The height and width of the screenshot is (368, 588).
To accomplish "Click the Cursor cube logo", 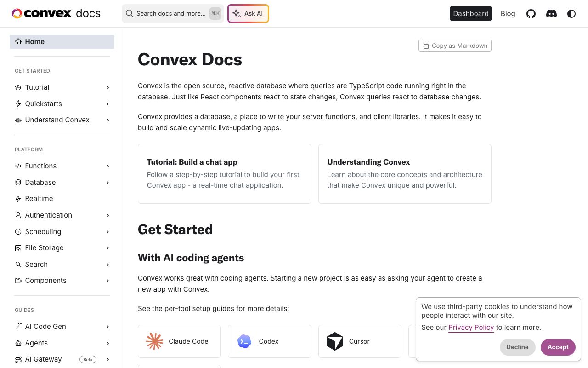I will pos(335,341).
